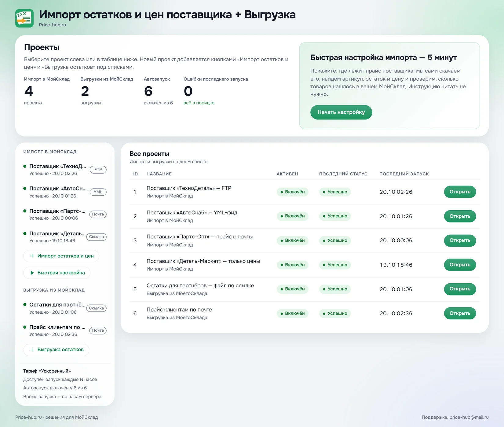Click sidebar Быстрая настройка button
This screenshot has width=504, height=427.
57,273
